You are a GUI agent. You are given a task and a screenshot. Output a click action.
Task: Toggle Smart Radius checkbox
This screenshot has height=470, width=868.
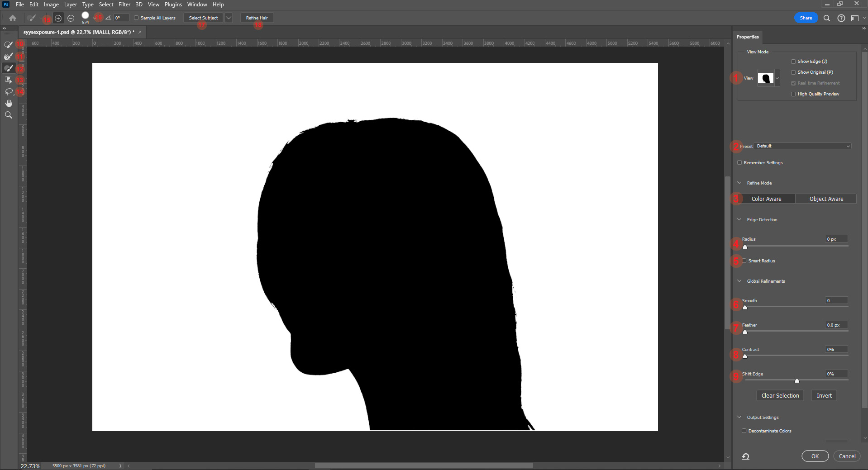(744, 261)
